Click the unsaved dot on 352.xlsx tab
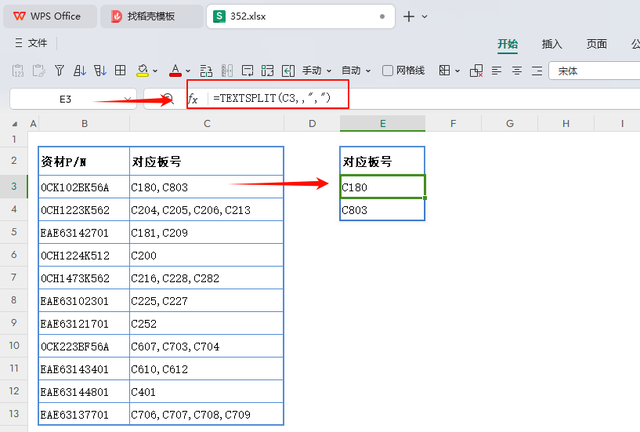 [x=382, y=17]
